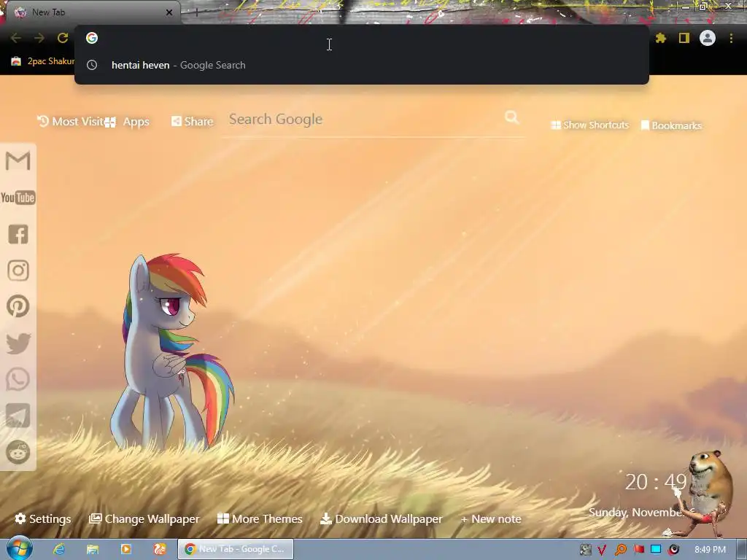The width and height of the screenshot is (747, 560).
Task: Open WhatsApp sidebar shortcut
Action: (18, 379)
